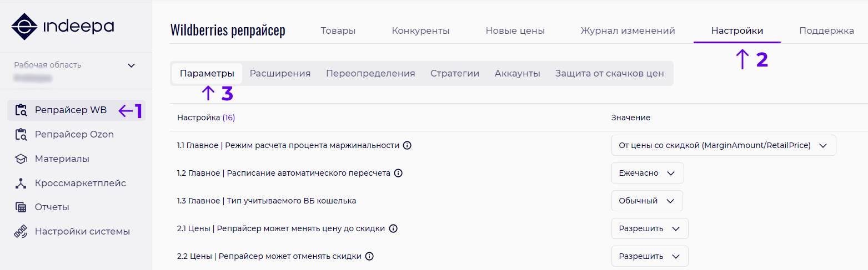The width and height of the screenshot is (868, 270).
Task: Expand the Рабочая область workspace selector
Action: [x=131, y=65]
